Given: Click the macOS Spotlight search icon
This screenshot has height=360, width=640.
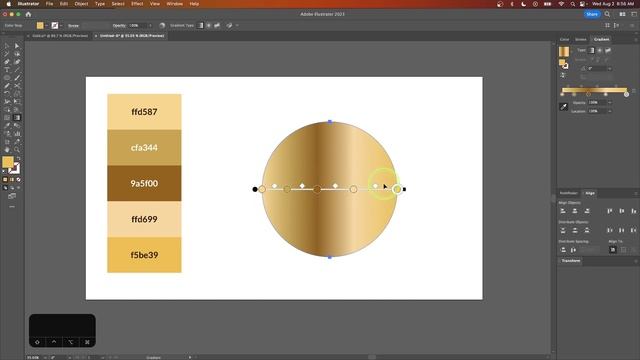Looking at the screenshot, I should 573,4.
